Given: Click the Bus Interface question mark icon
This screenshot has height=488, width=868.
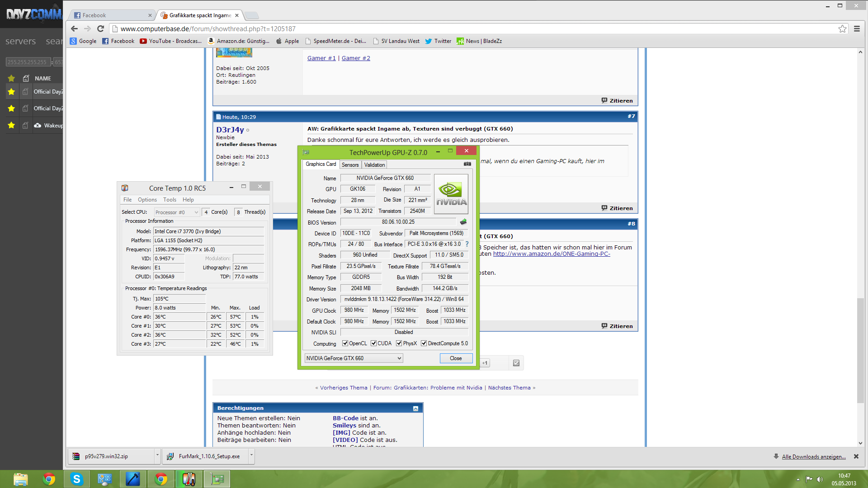Looking at the screenshot, I should pos(467,244).
